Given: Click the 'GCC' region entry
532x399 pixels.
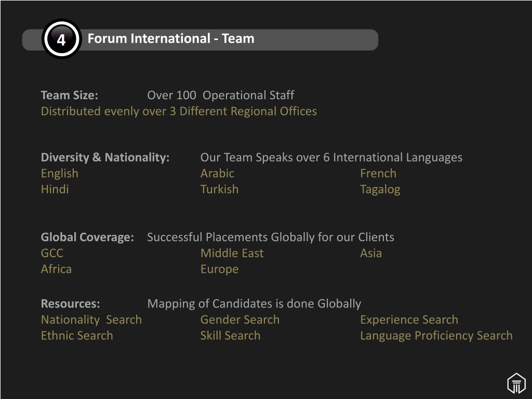Looking at the screenshot, I should coord(52,253).
